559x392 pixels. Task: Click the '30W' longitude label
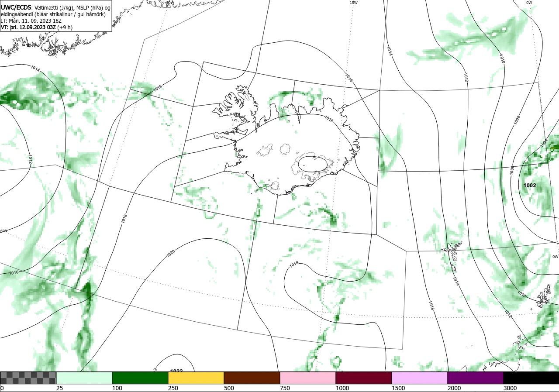click(x=170, y=3)
